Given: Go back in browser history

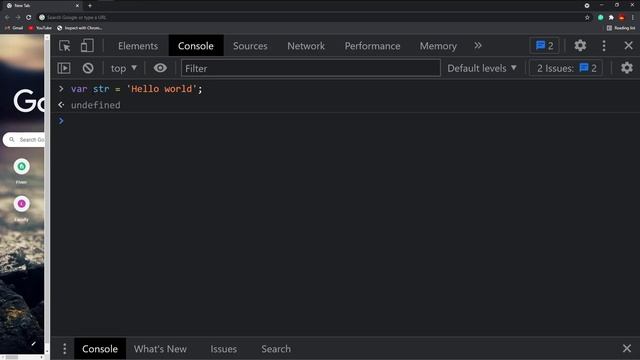Looking at the screenshot, I should [x=7, y=17].
